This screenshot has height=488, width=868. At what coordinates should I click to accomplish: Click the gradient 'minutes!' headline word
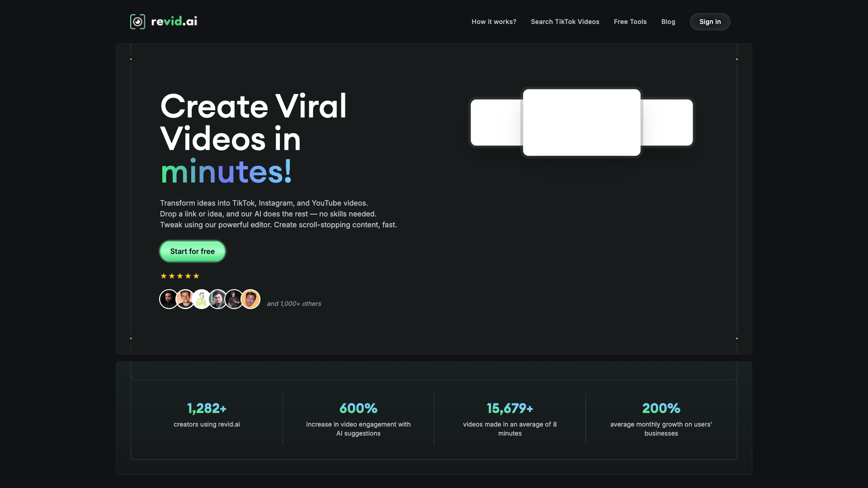226,172
